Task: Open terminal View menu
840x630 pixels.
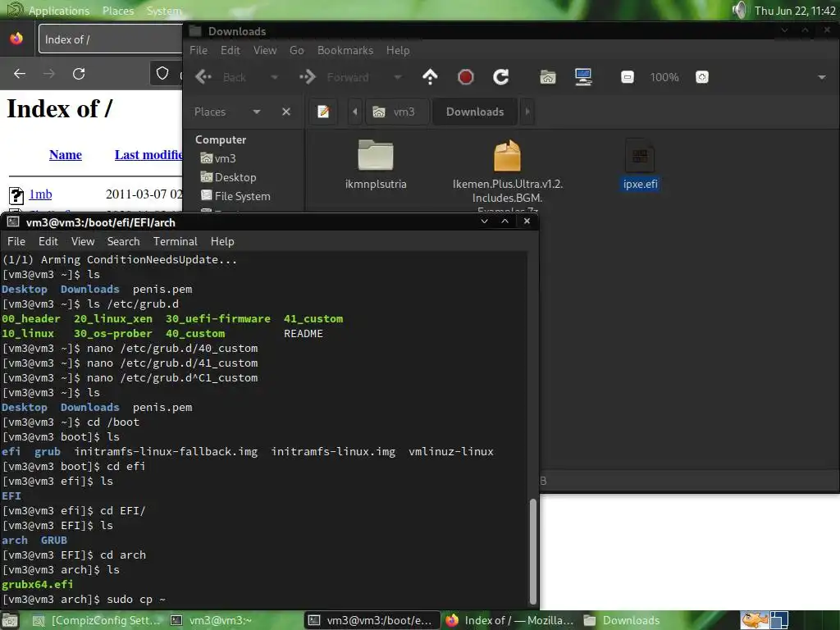Action: point(83,242)
